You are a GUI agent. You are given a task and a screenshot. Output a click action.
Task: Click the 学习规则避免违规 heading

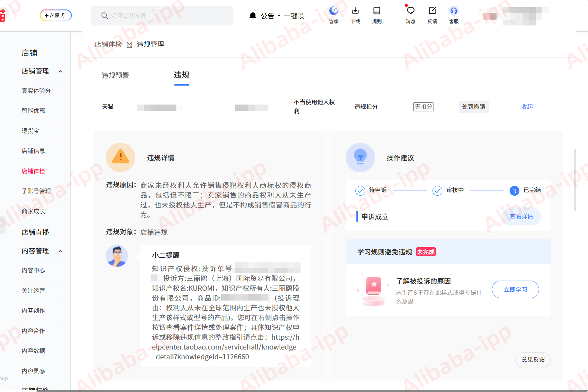pos(385,252)
